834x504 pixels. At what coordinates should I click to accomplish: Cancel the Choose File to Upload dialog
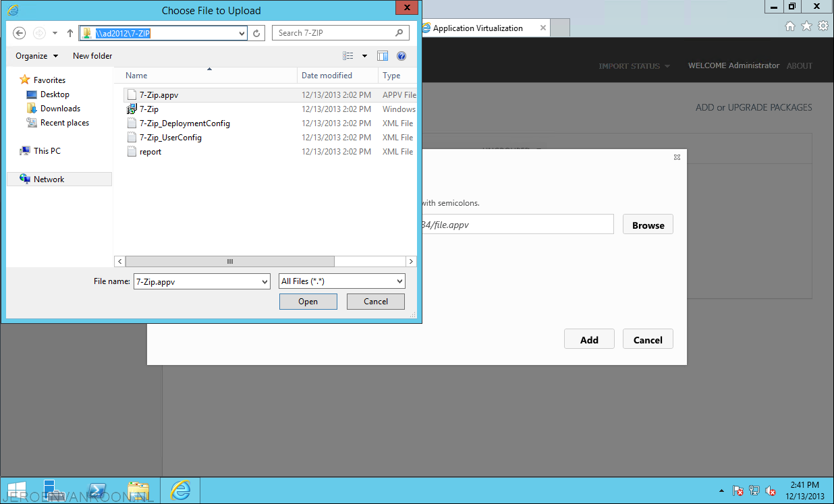(x=376, y=302)
